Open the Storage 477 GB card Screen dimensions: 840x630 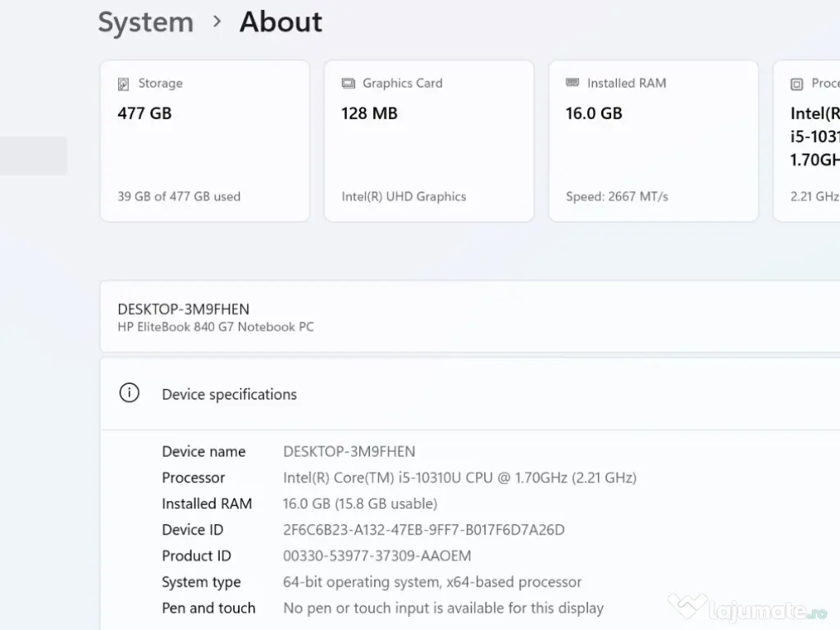tap(204, 140)
